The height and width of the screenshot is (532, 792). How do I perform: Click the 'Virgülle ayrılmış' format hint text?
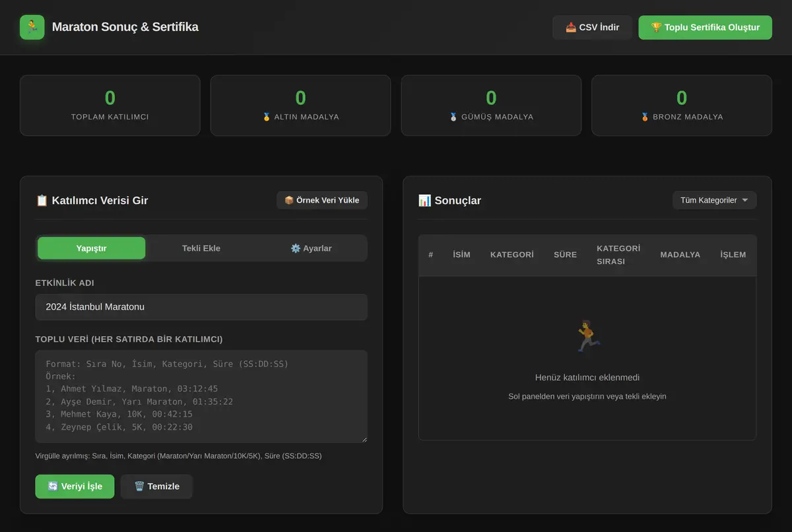[x=178, y=456]
